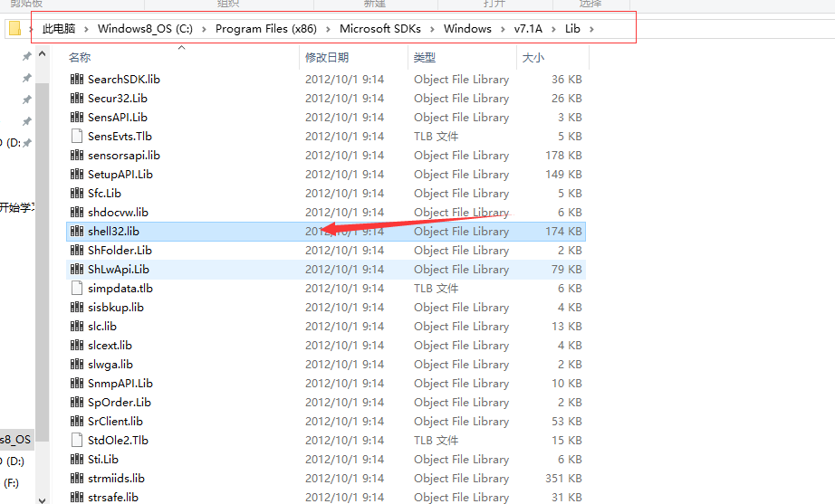Click the SearchSDK.lib file icon
The width and height of the screenshot is (835, 504).
pyautogui.click(x=77, y=80)
